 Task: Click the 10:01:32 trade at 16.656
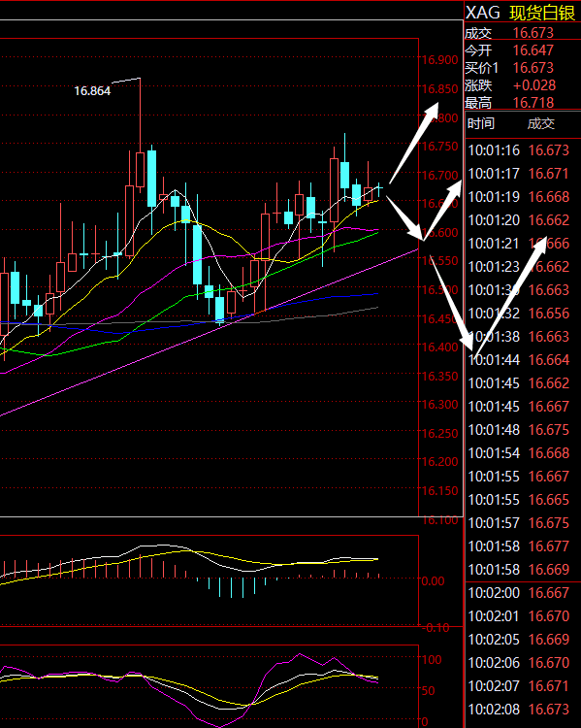coord(523,314)
